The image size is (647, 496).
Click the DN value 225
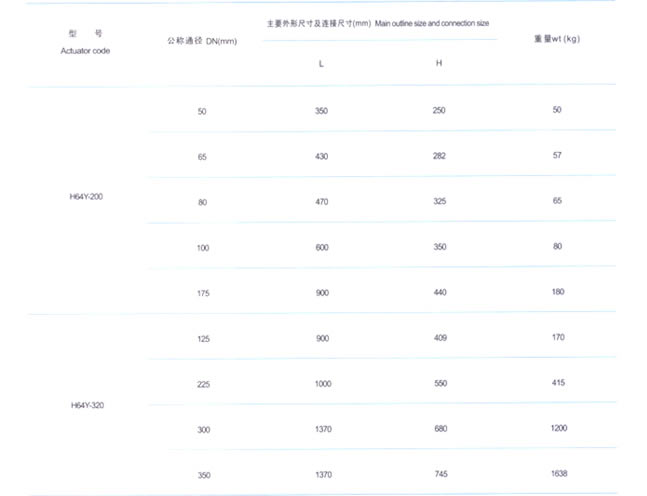pyautogui.click(x=203, y=383)
